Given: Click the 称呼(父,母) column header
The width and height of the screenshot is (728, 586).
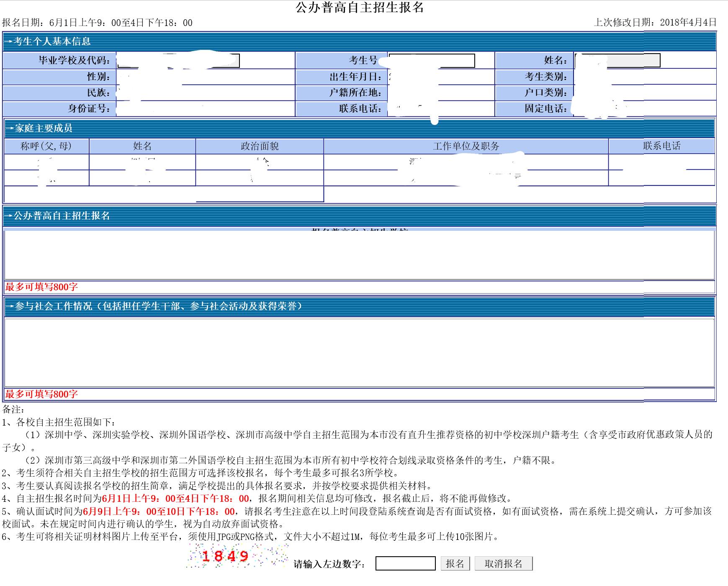Looking at the screenshot, I should (x=46, y=146).
